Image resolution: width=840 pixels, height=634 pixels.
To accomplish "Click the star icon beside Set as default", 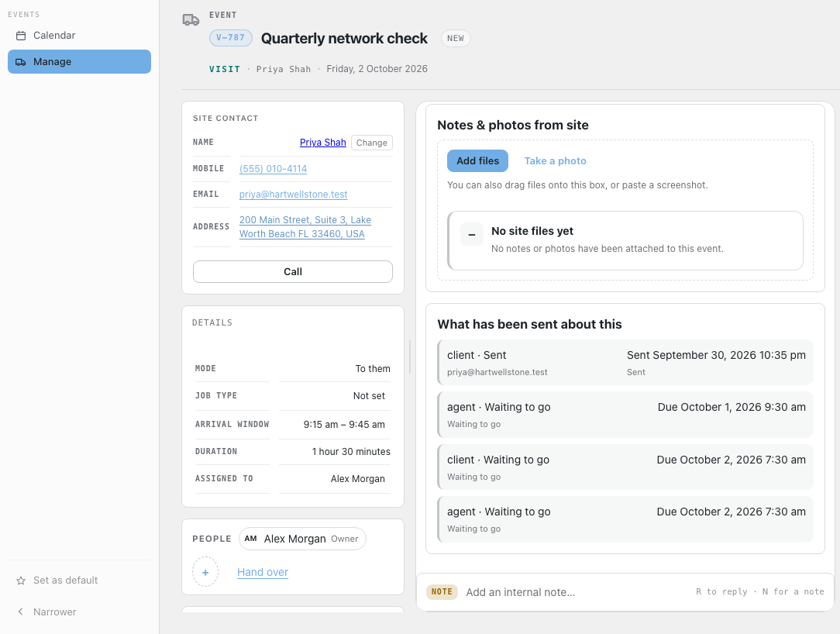I will click(x=21, y=581).
